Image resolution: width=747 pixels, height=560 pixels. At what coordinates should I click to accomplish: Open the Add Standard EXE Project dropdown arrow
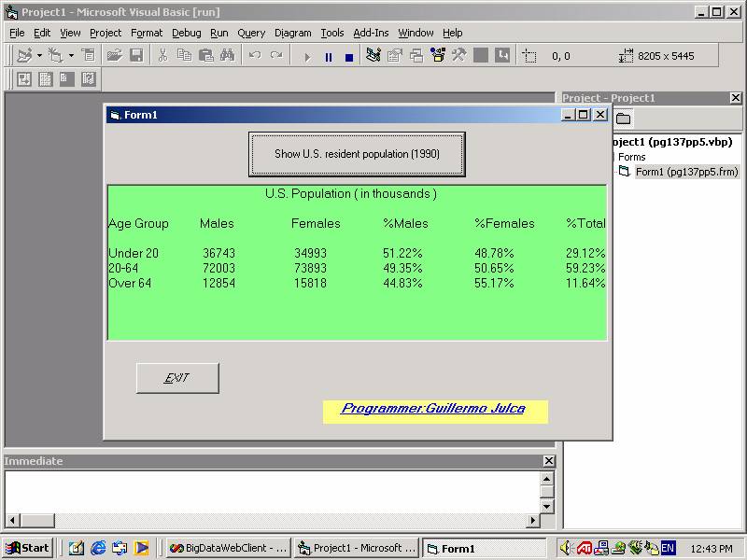(x=39, y=56)
